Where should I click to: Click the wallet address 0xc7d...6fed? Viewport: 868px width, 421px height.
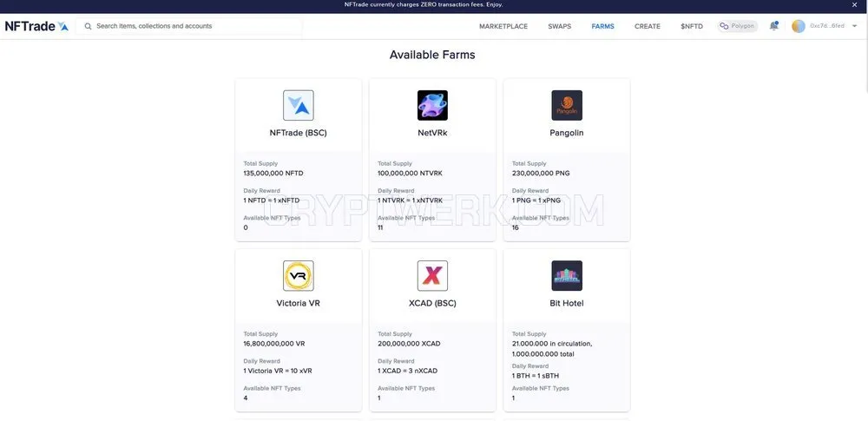827,26
